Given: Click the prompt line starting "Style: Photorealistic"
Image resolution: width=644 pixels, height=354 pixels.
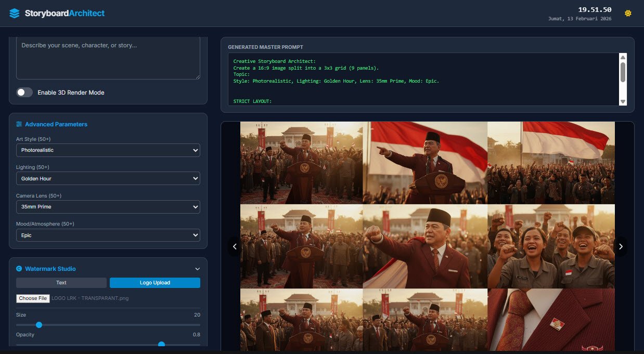Looking at the screenshot, I should (x=336, y=81).
